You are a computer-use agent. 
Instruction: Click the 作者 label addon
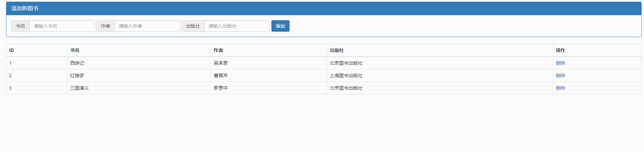(x=106, y=26)
